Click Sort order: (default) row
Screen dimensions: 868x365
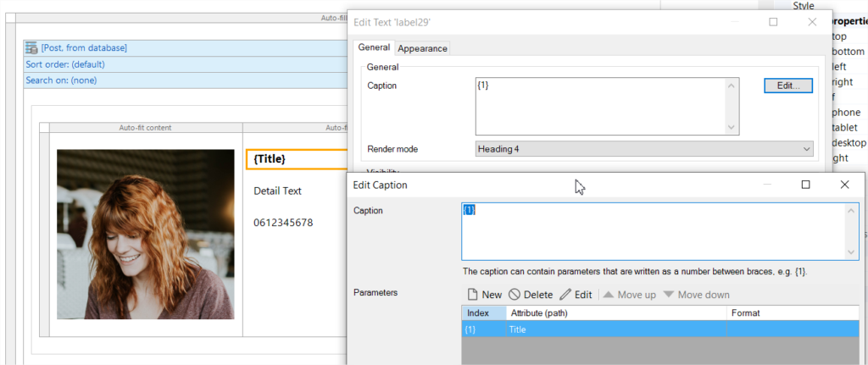click(x=186, y=64)
